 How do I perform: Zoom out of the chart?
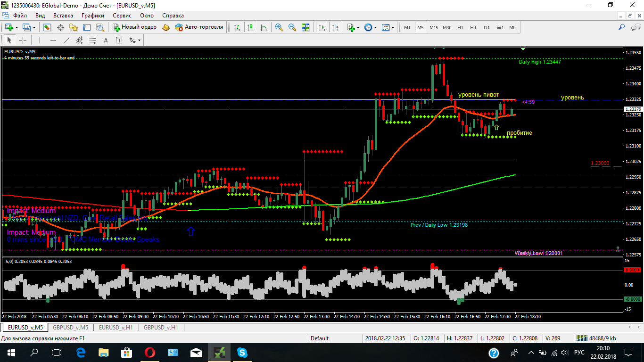292,27
